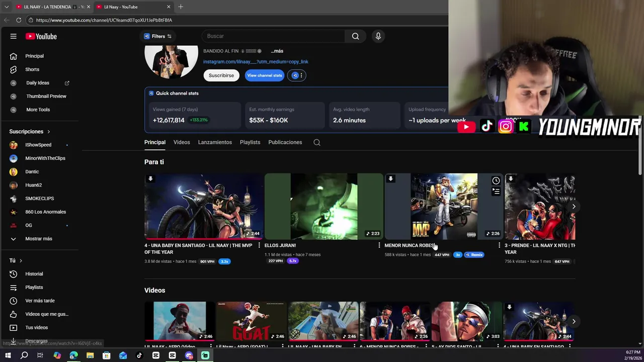
Task: Add MENOR NUNCA ROBES to watch later
Action: pyautogui.click(x=496, y=181)
